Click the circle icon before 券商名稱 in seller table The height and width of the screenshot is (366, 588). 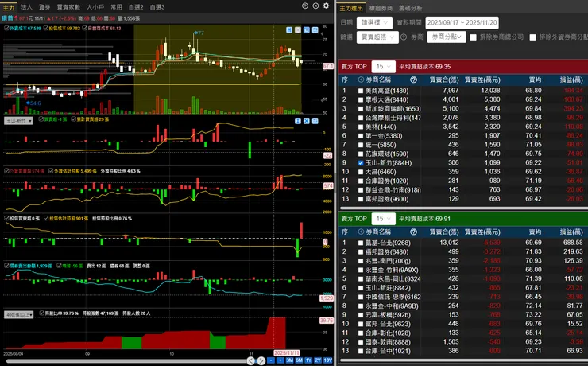point(361,232)
